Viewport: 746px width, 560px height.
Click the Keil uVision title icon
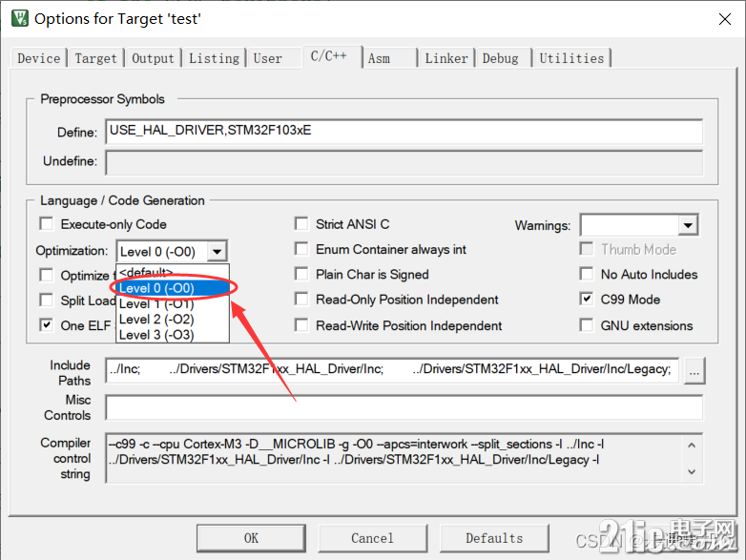click(x=20, y=18)
